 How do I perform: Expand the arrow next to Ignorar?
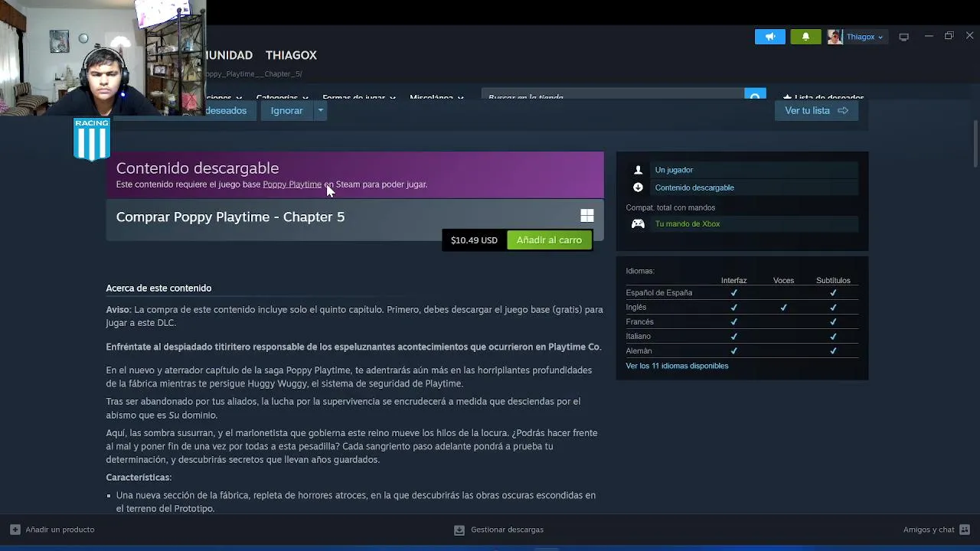[320, 110]
